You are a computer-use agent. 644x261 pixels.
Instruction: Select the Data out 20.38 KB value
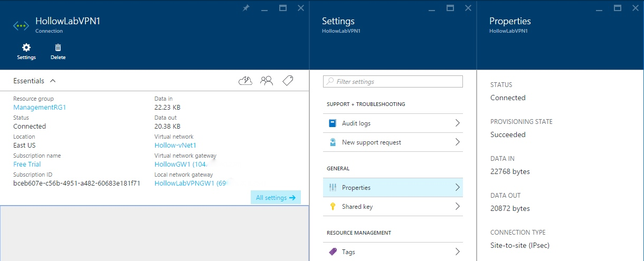[167, 127]
